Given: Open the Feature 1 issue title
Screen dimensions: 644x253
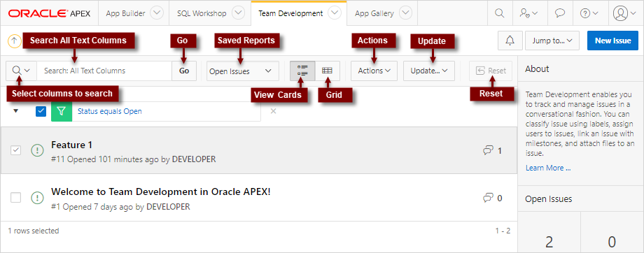Looking at the screenshot, I should click(x=72, y=145).
